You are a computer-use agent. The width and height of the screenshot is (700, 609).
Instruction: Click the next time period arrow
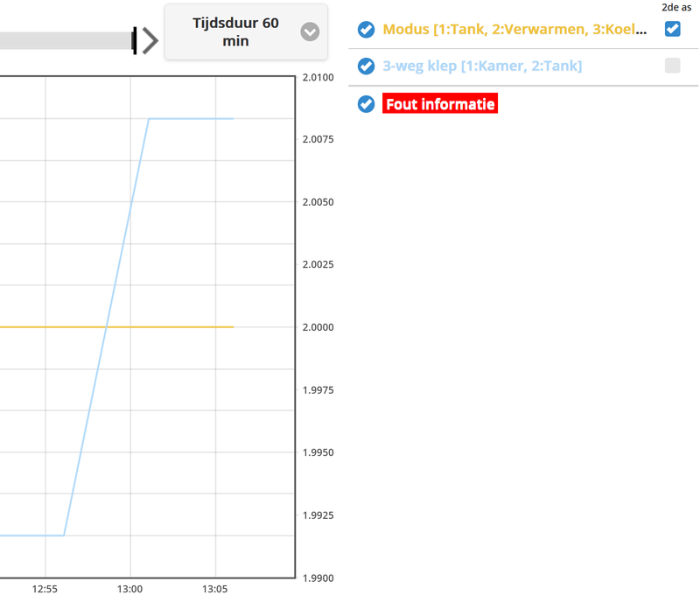click(150, 40)
